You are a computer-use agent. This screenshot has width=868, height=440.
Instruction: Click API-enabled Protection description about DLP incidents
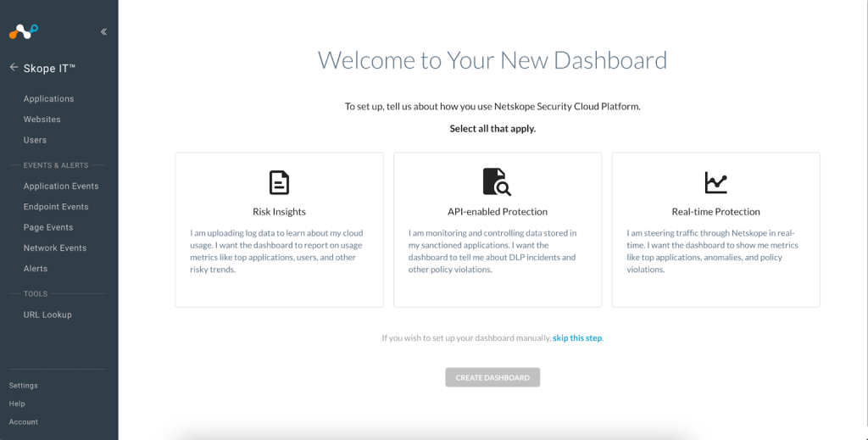(492, 251)
